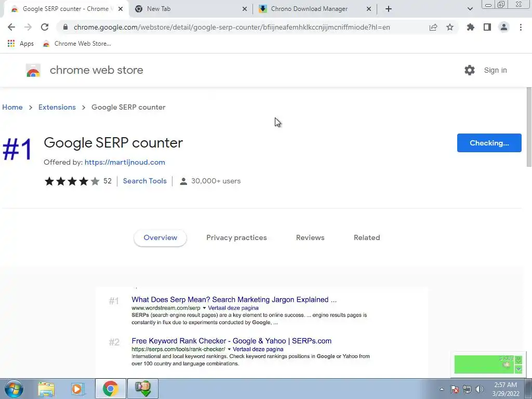Show hidden tray icons arrow
This screenshot has width=532, height=399.
(x=442, y=389)
